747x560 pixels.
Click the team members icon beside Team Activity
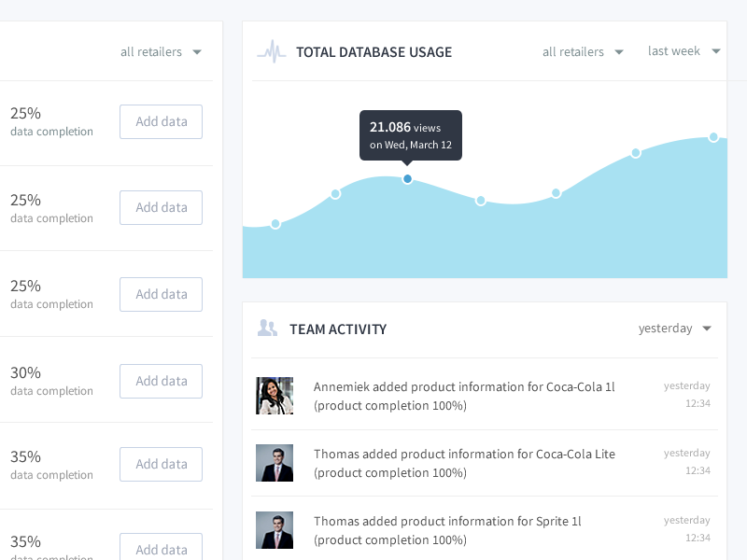[x=268, y=328]
